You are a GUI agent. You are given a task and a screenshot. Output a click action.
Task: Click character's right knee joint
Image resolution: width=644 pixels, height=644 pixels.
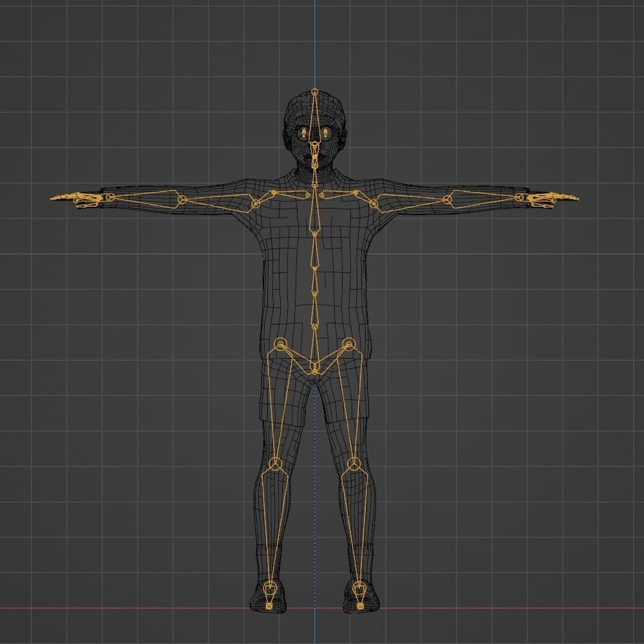click(275, 464)
